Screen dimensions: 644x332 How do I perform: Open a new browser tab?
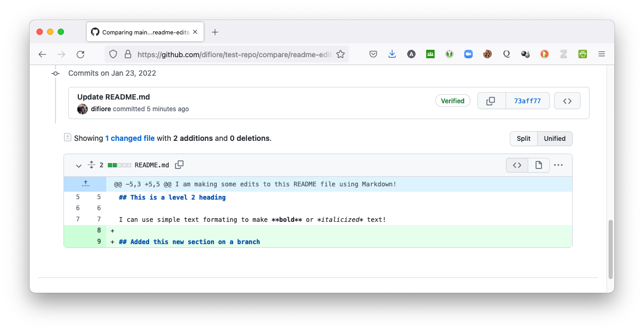point(215,32)
